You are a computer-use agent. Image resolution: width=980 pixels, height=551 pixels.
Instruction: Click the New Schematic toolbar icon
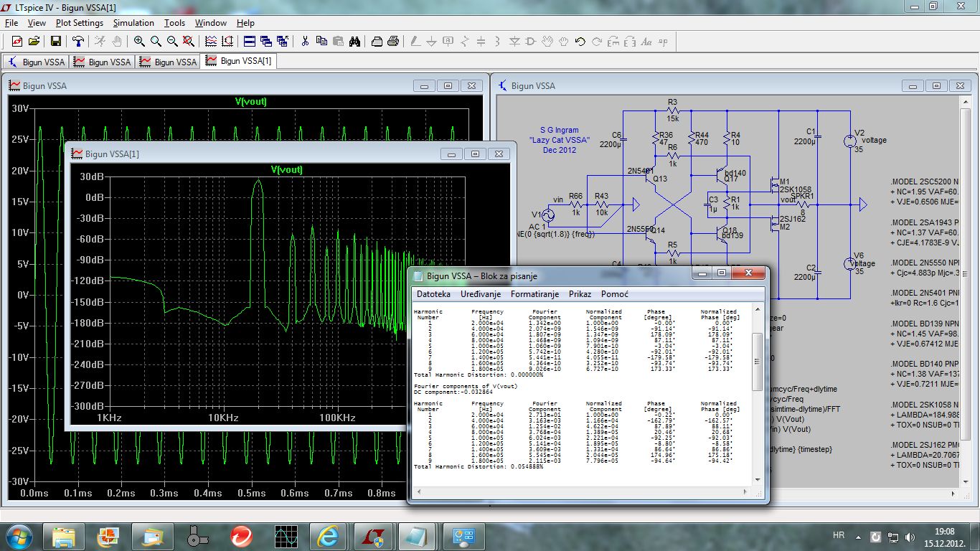tap(17, 41)
